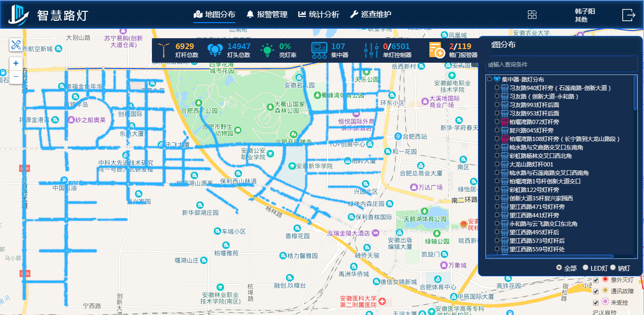
Task: Click the 集中器 concentrator stat icon
Action: 319,50
